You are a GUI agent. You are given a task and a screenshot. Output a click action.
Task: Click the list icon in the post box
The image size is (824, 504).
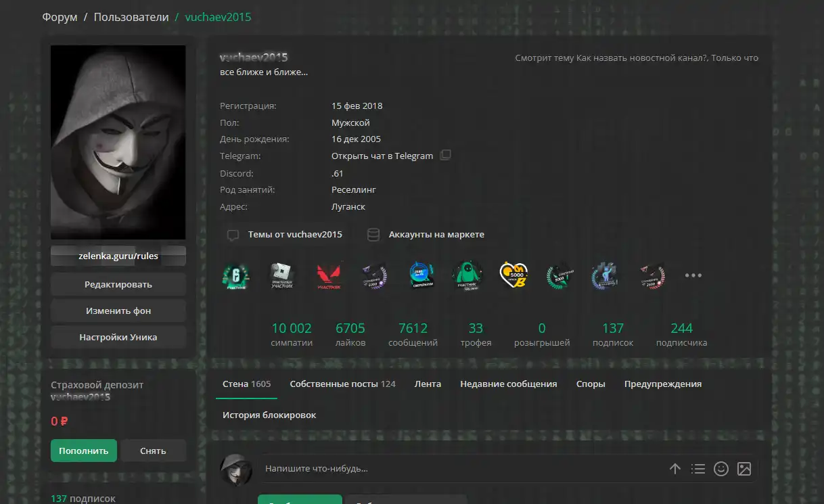coord(698,469)
